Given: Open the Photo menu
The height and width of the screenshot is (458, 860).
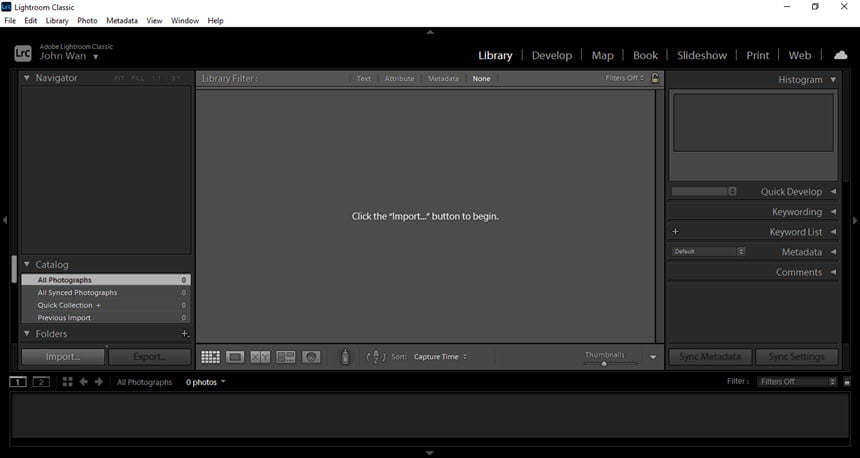Looking at the screenshot, I should (87, 20).
